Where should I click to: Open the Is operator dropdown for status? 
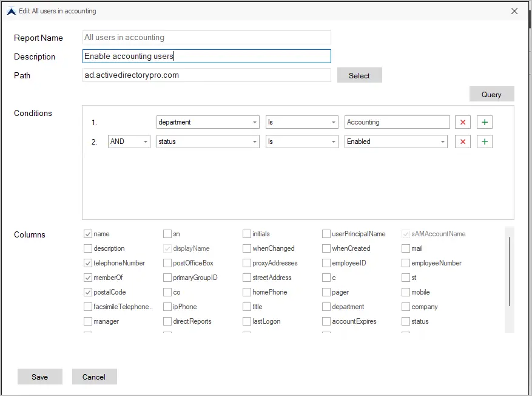click(x=302, y=142)
